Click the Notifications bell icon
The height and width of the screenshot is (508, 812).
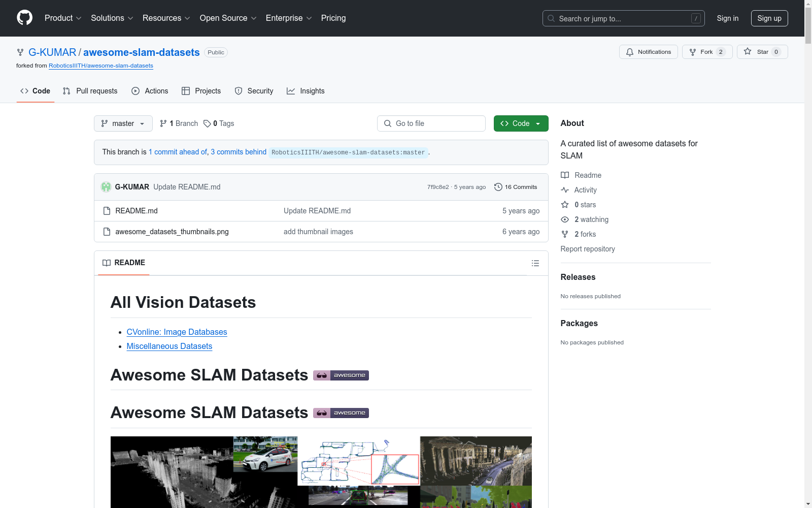point(630,52)
